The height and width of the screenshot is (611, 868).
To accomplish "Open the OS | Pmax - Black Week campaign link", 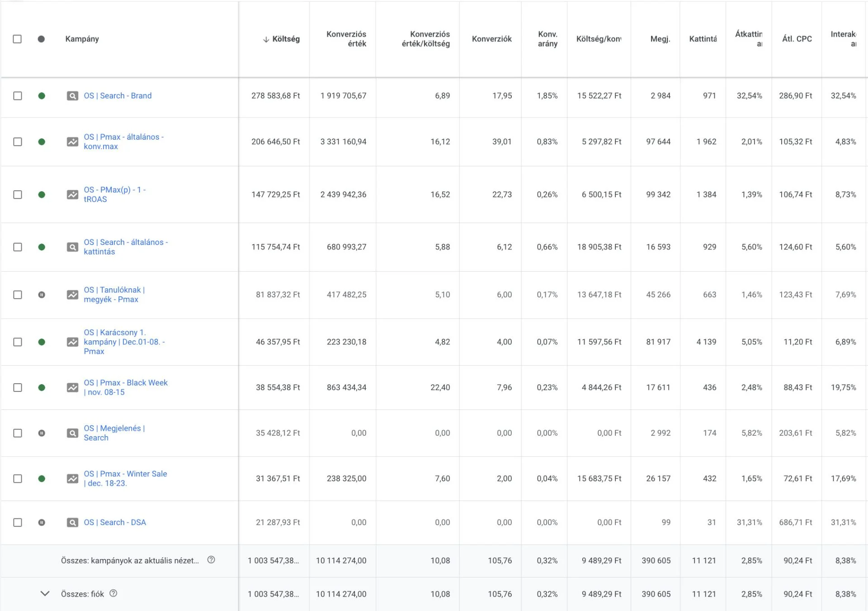I will point(126,387).
